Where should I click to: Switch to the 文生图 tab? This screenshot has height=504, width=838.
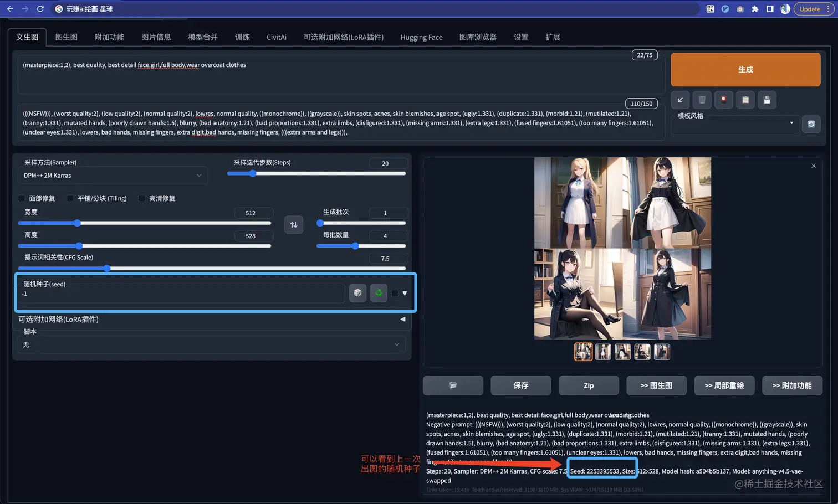coord(27,37)
